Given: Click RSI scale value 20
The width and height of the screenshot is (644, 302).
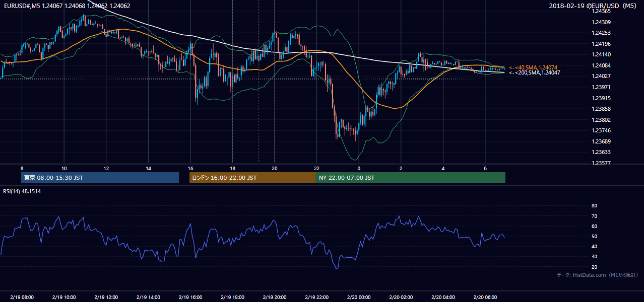Looking at the screenshot, I should [x=594, y=267].
